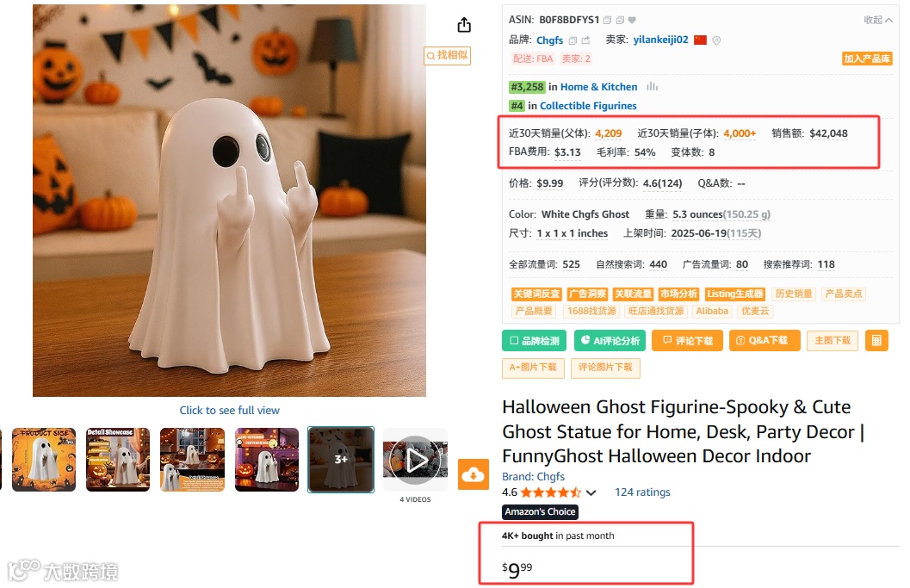Open the Collectible Figurines category link
Screen dimensions: 910x588
click(x=588, y=106)
